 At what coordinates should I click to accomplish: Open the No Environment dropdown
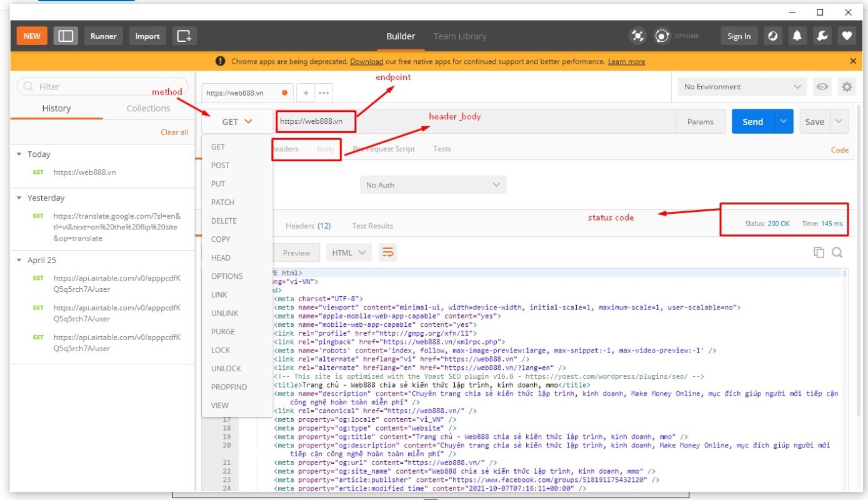[742, 87]
